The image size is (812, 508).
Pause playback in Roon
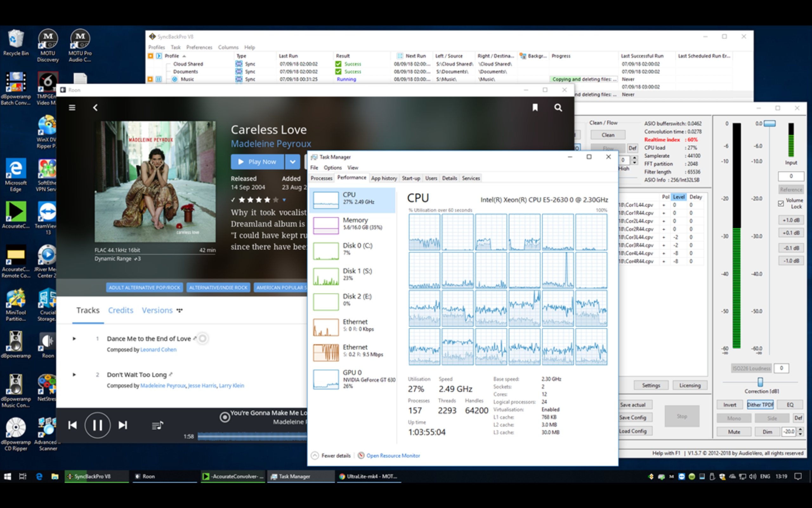click(97, 425)
